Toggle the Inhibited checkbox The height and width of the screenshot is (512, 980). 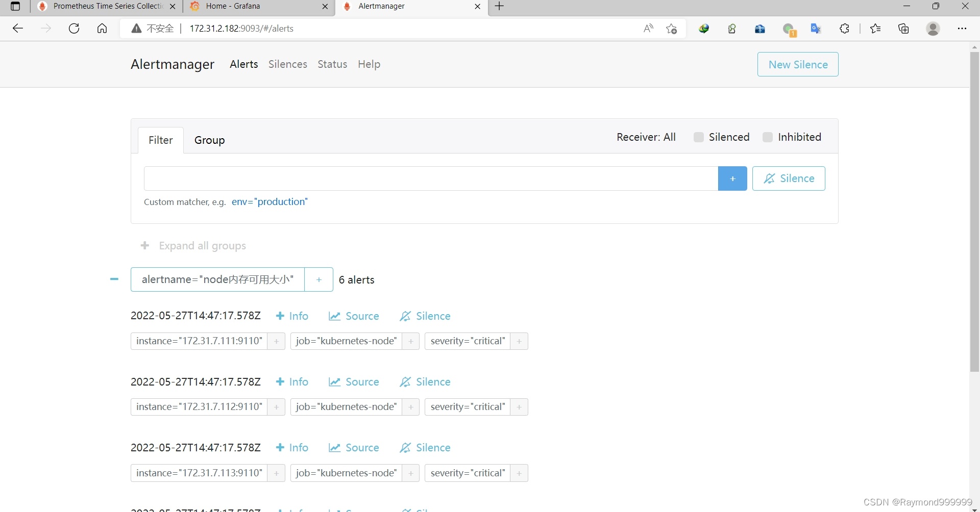click(768, 137)
